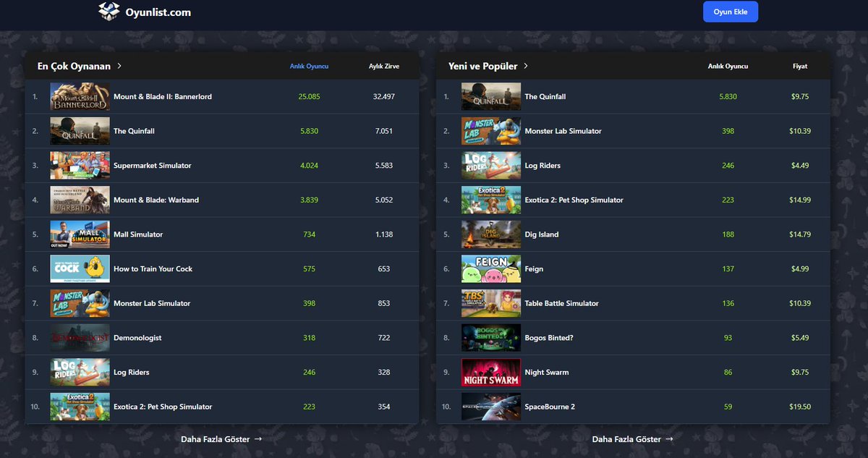Click the Oyun Ekle button

(731, 12)
